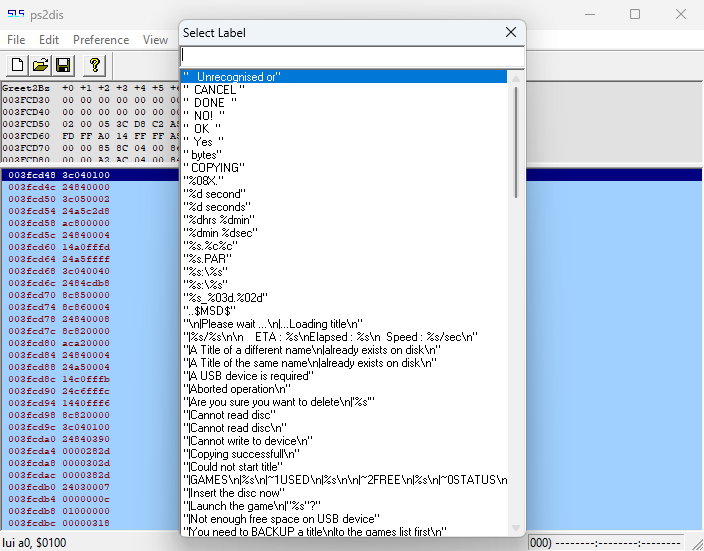The image size is (704, 551).
Task: Open the Edit menu
Action: click(x=49, y=40)
